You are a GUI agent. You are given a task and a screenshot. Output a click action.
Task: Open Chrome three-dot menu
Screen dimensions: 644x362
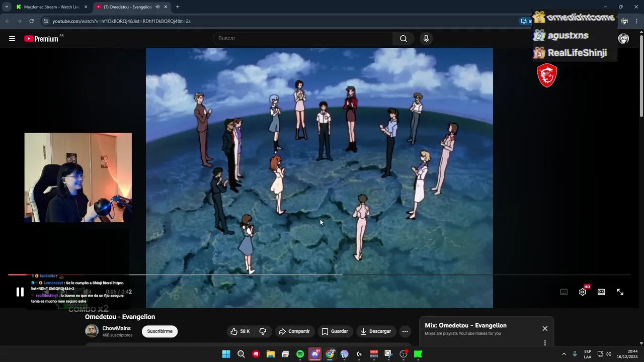pos(637,21)
